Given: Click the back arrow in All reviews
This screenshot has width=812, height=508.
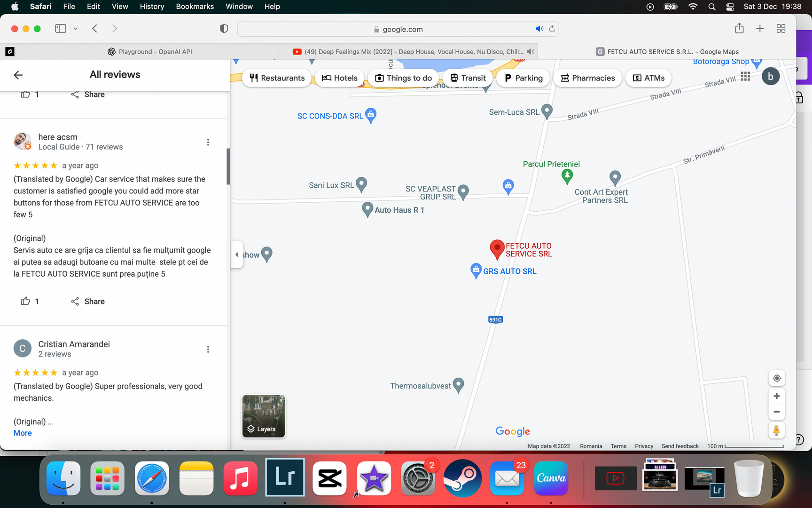Looking at the screenshot, I should (x=18, y=75).
